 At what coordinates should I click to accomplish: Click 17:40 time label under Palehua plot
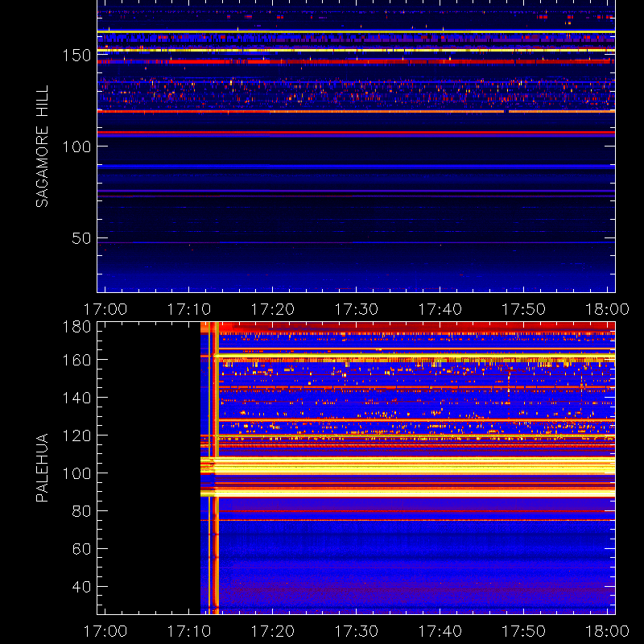440,631
